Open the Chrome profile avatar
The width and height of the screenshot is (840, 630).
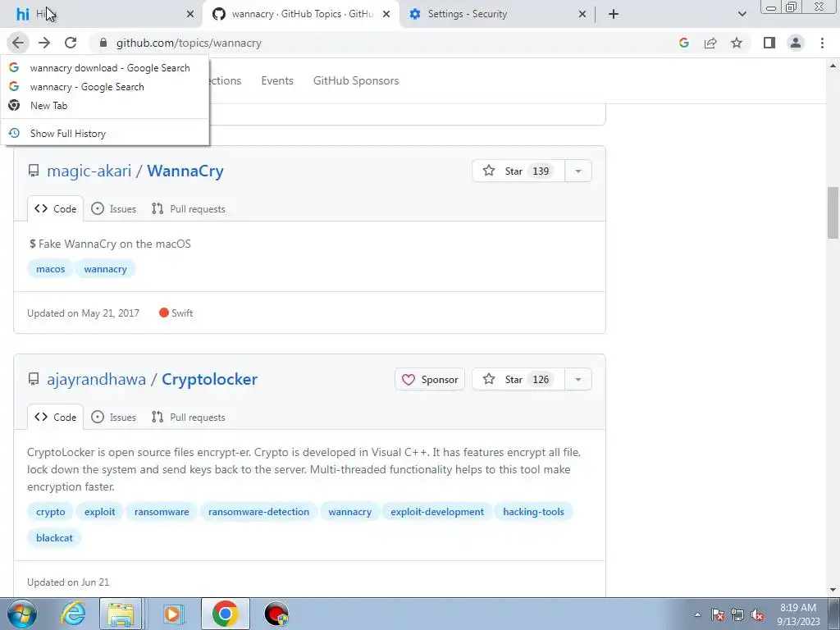796,43
